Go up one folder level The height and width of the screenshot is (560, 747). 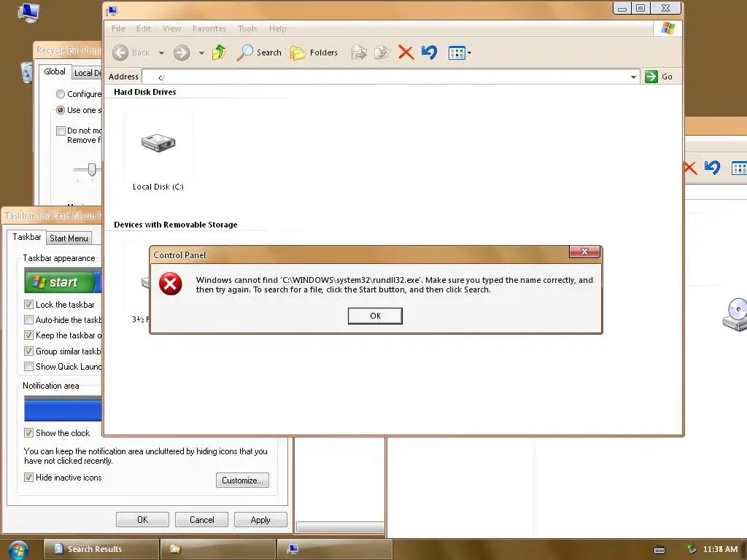point(219,52)
